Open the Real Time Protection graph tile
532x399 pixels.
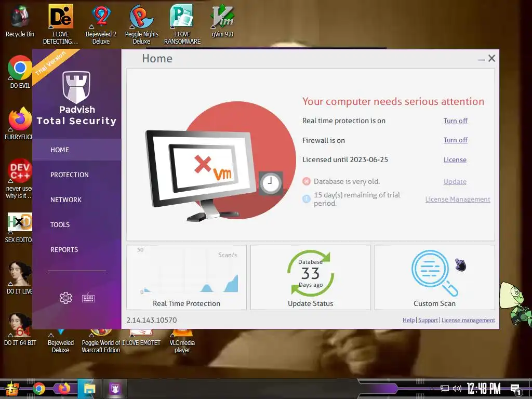(187, 277)
